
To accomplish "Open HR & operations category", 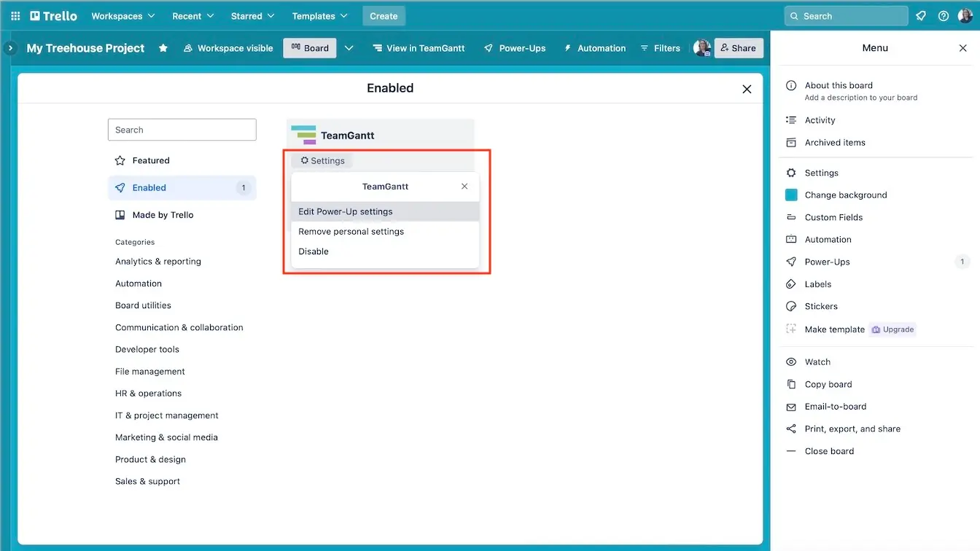I will (149, 394).
